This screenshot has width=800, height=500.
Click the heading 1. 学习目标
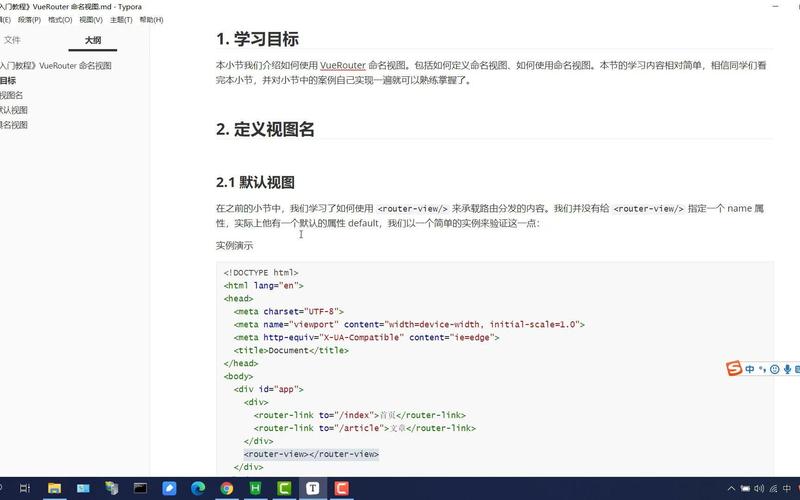pyautogui.click(x=257, y=39)
